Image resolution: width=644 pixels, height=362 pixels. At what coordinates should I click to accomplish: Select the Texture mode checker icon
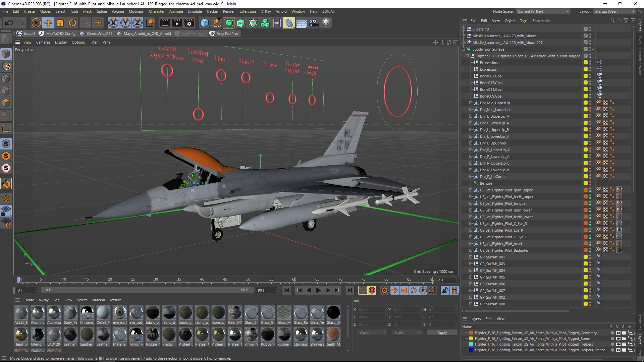coord(6,66)
